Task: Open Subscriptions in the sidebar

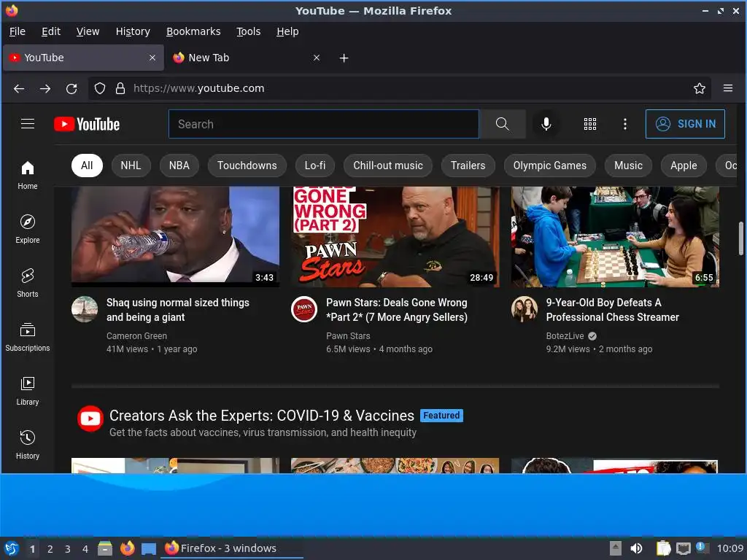Action: point(28,337)
